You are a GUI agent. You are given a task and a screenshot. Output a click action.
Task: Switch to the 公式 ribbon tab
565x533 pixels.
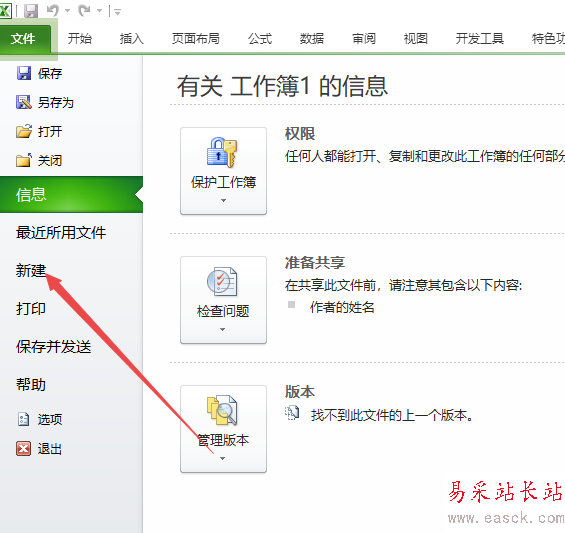260,38
